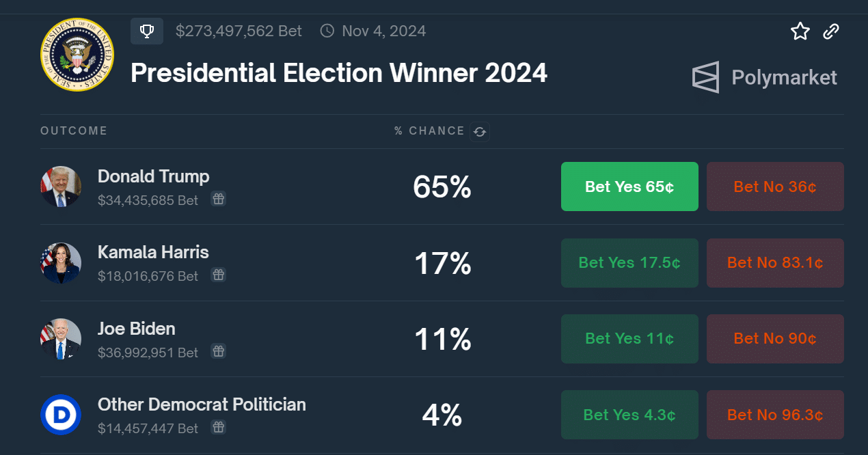Toggle the refresh icon next to % Chance
The height and width of the screenshot is (455, 868).
(480, 131)
